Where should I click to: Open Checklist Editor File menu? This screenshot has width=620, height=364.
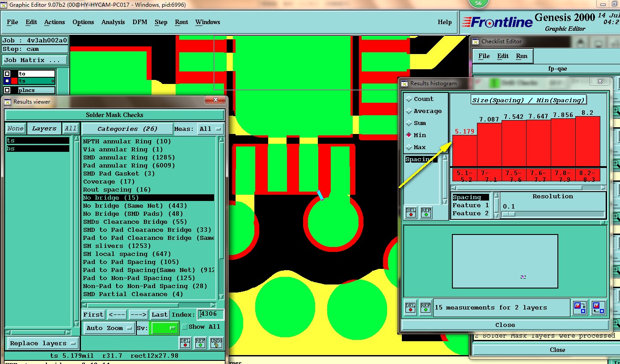click(x=484, y=56)
